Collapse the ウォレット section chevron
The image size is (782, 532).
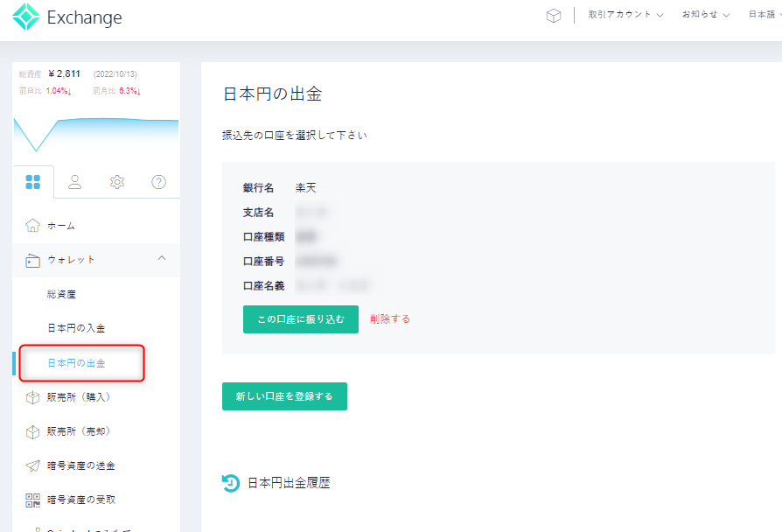click(160, 260)
